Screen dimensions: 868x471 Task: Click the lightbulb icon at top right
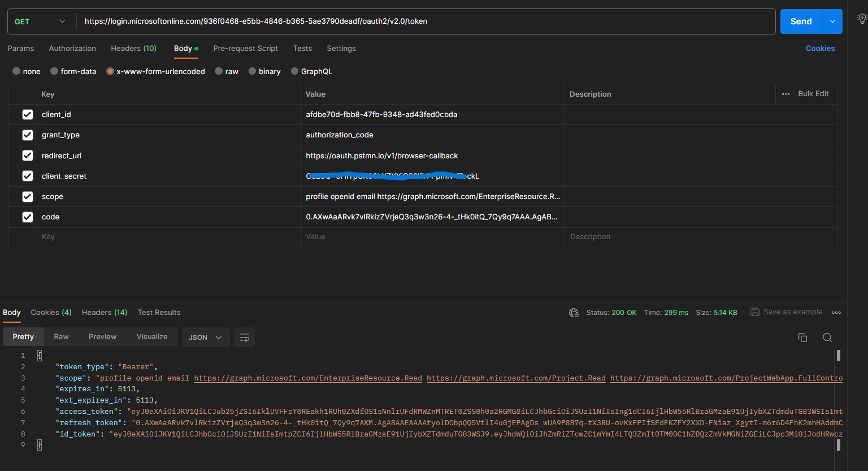click(862, 19)
